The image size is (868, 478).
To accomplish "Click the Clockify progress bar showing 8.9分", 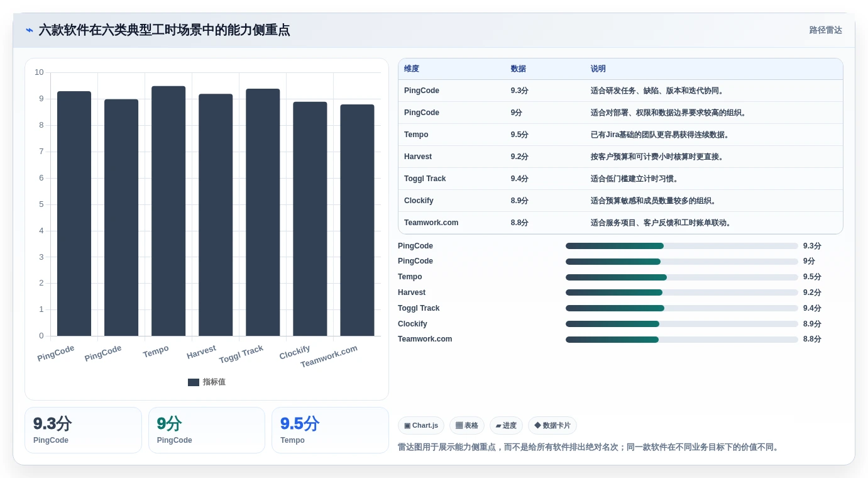I will click(x=682, y=324).
